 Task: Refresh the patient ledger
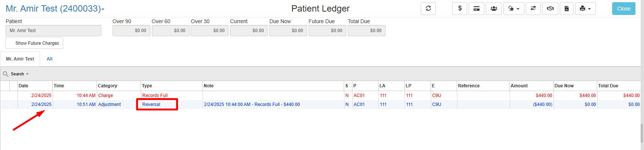point(428,9)
